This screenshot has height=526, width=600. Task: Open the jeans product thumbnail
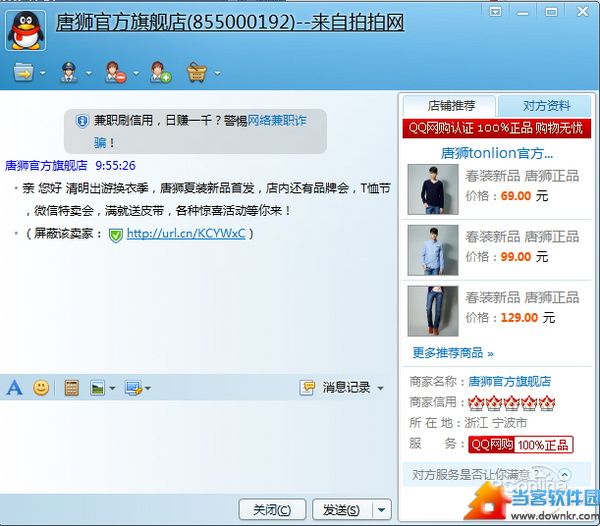pyautogui.click(x=433, y=311)
